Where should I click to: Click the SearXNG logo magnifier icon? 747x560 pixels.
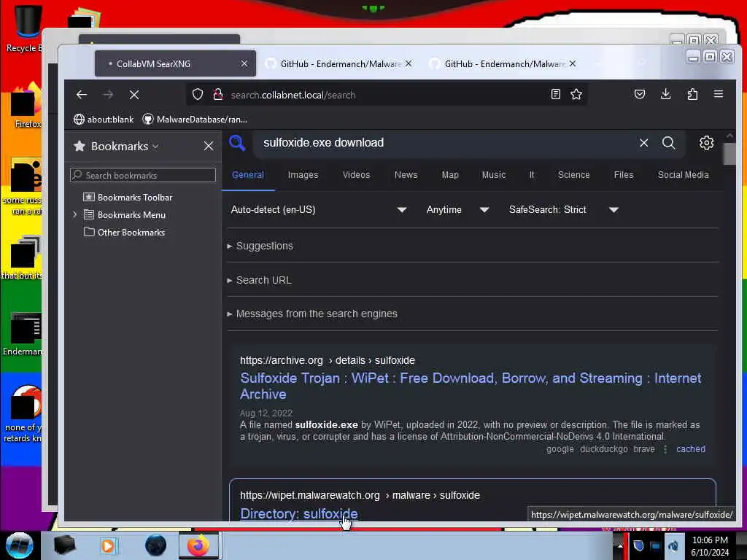click(x=237, y=143)
